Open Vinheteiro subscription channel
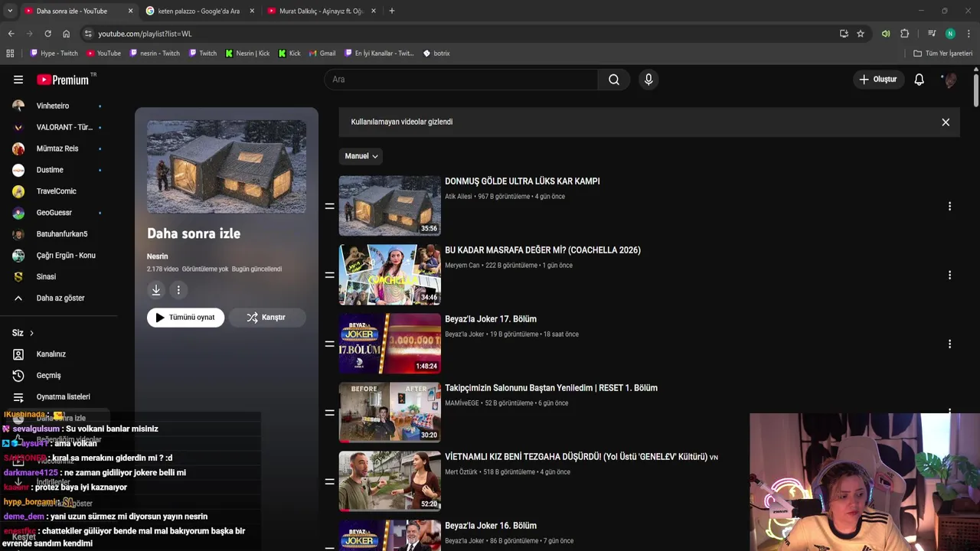980x551 pixels. (x=54, y=106)
